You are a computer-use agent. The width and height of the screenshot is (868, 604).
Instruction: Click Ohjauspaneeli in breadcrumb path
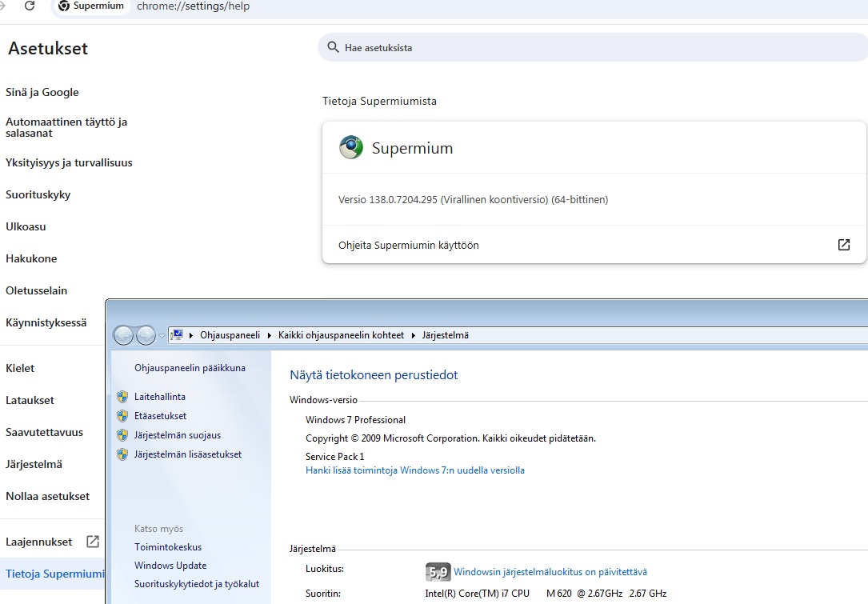pyautogui.click(x=230, y=335)
